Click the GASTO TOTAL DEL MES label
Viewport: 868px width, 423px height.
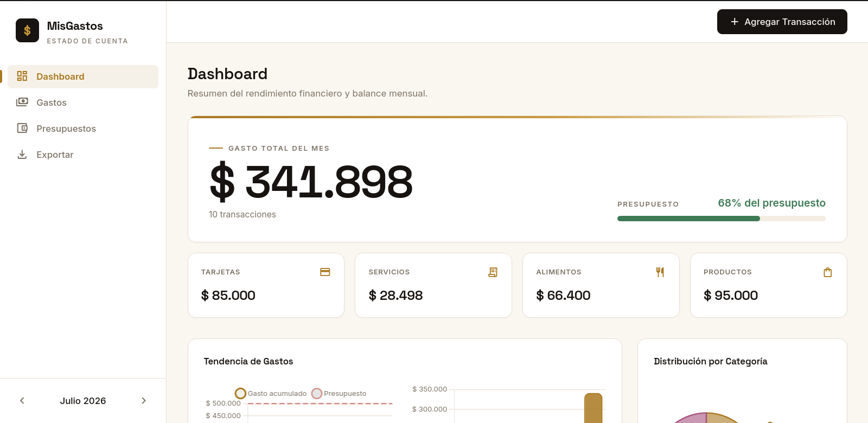tap(279, 148)
